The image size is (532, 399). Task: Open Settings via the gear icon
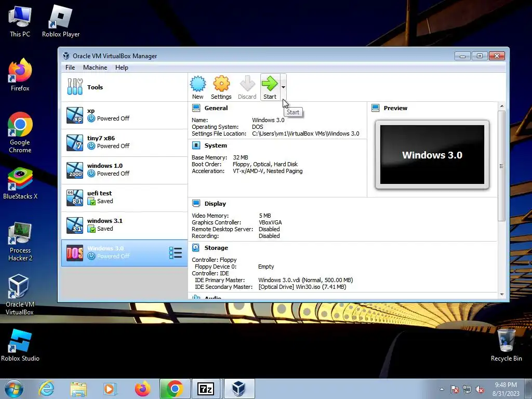[x=221, y=87]
